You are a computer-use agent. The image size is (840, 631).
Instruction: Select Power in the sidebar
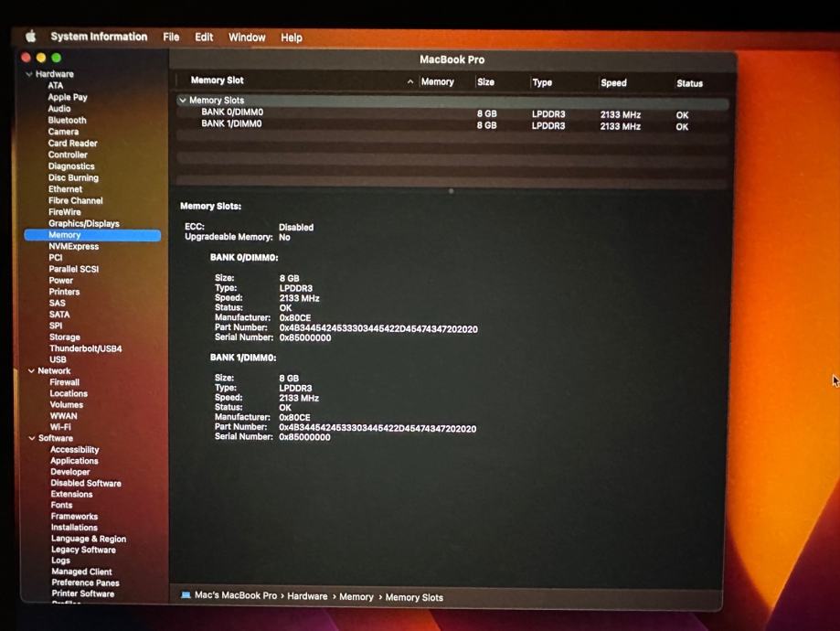pyautogui.click(x=61, y=281)
